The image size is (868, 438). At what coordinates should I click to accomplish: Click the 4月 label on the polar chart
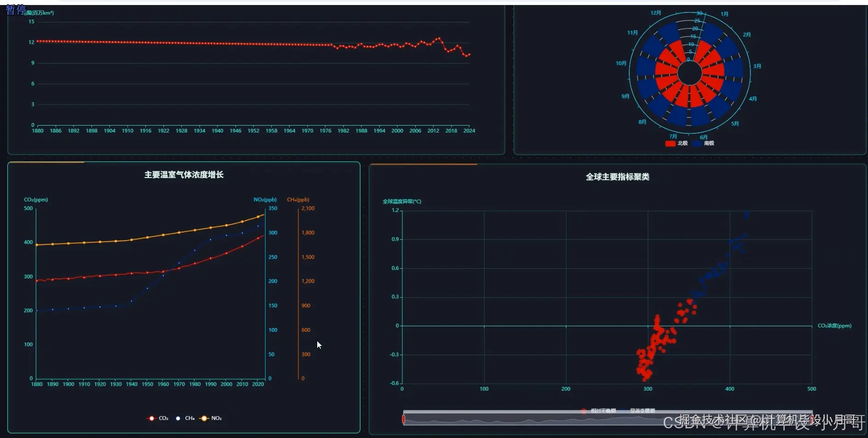[x=753, y=99]
